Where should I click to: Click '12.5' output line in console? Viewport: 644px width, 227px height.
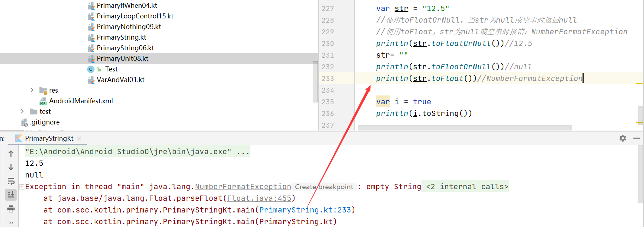(x=34, y=163)
